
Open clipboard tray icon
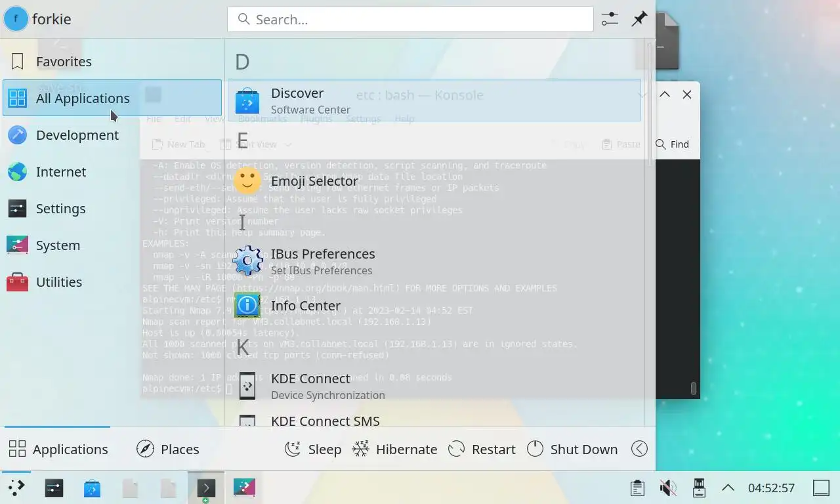point(637,488)
